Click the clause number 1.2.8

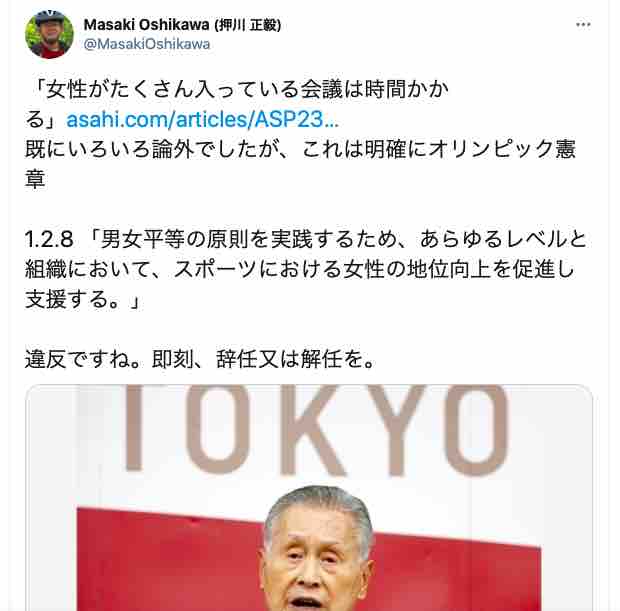point(49,240)
